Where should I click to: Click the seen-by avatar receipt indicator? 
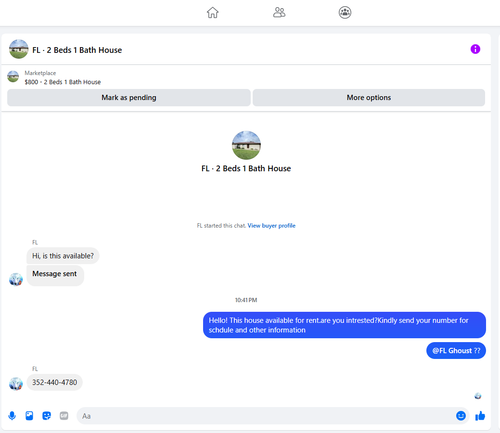pos(478,396)
